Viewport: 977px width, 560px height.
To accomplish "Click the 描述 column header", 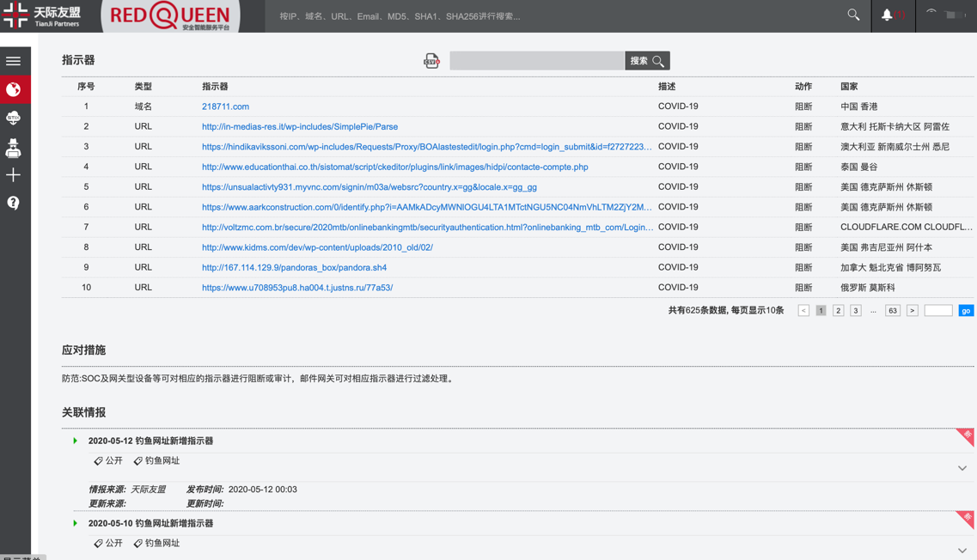I will (x=667, y=87).
